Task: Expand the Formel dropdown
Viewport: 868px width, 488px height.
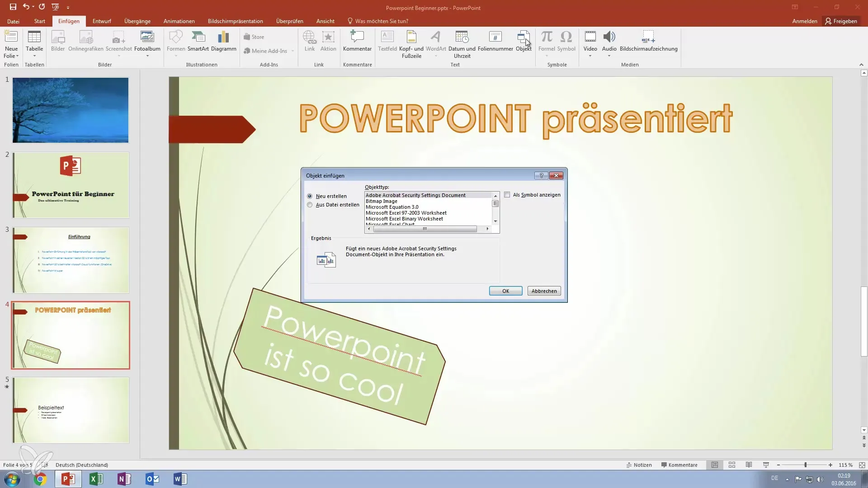Action: click(547, 56)
